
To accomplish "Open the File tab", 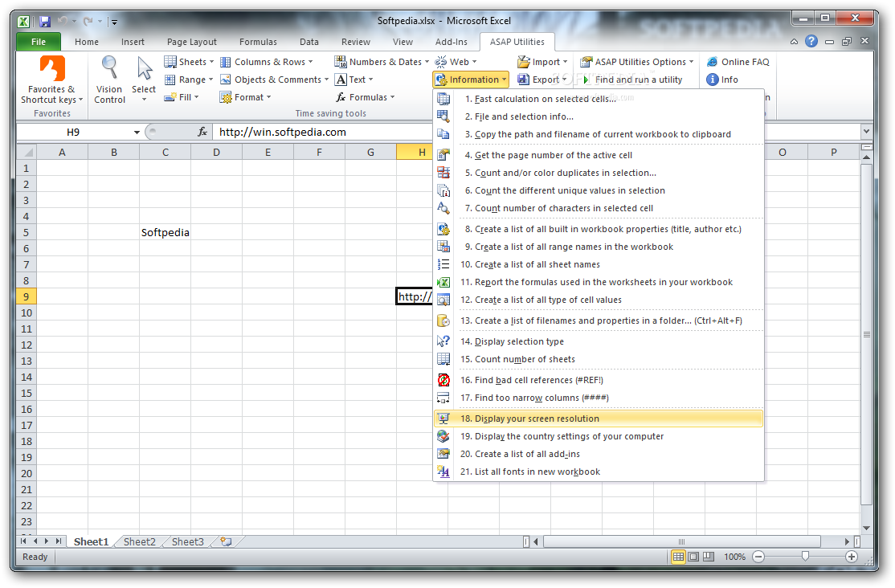I will coord(39,42).
